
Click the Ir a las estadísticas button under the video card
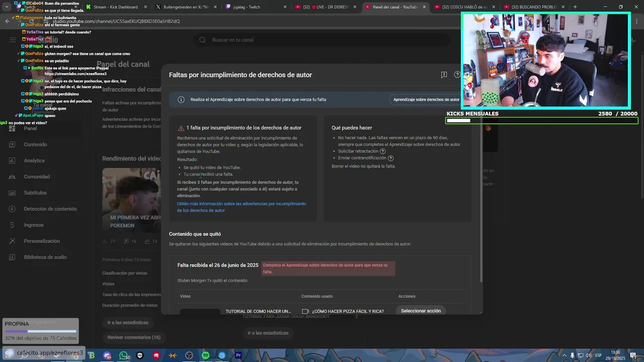pyautogui.click(x=128, y=322)
